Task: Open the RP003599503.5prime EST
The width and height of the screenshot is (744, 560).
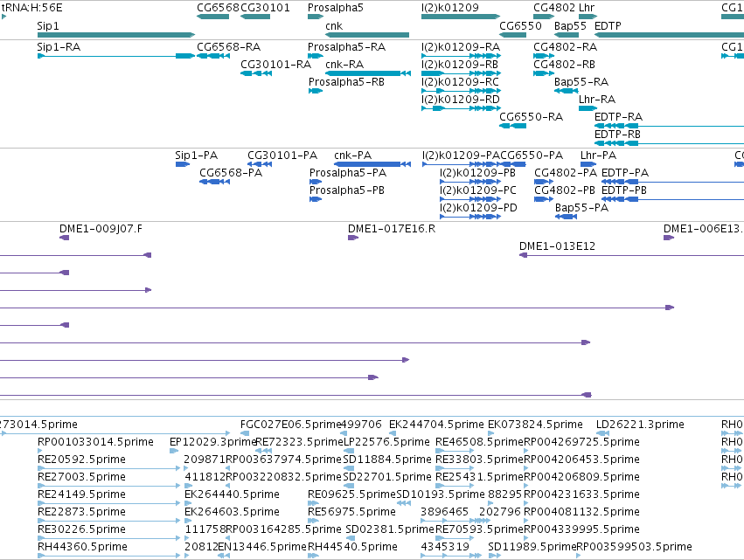Action: pyautogui.click(x=579, y=556)
